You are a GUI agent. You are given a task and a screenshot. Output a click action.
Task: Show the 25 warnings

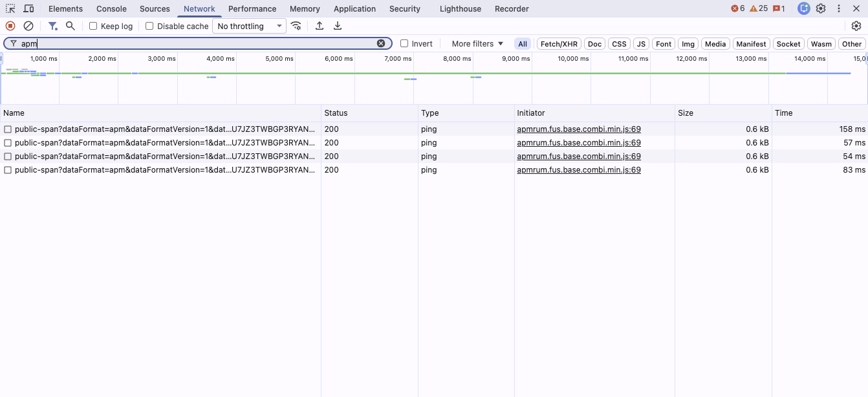[759, 8]
